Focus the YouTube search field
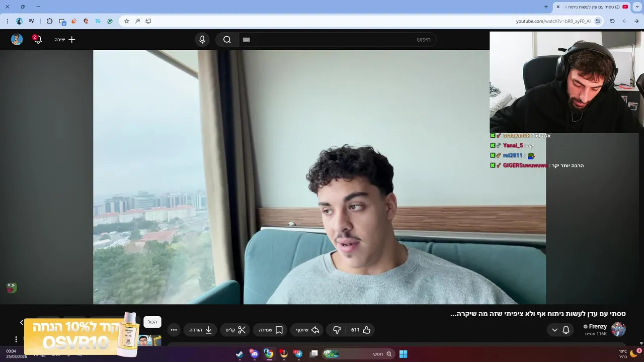Viewport: 644px width, 362px height. [337, 40]
